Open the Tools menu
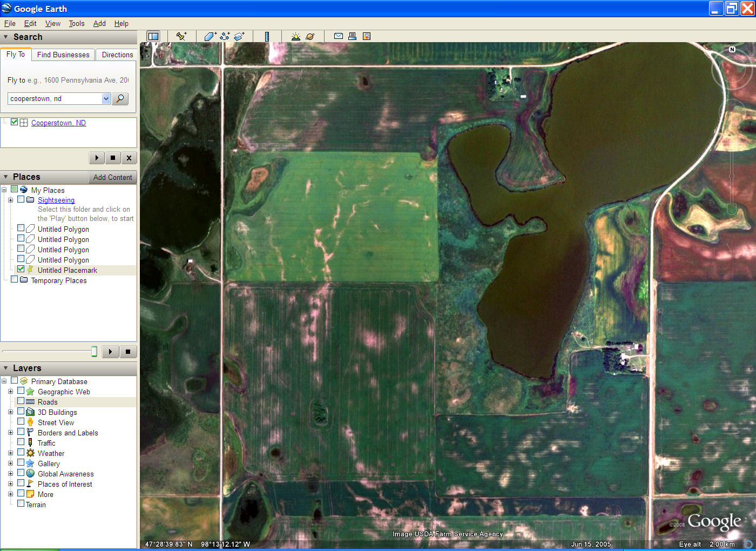The height and width of the screenshot is (551, 756). click(x=77, y=23)
